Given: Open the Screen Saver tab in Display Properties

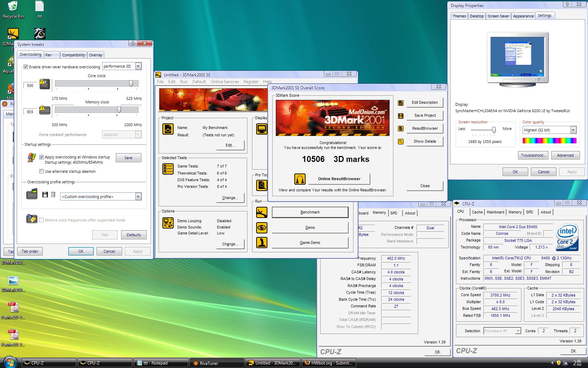Looking at the screenshot, I should tap(498, 16).
